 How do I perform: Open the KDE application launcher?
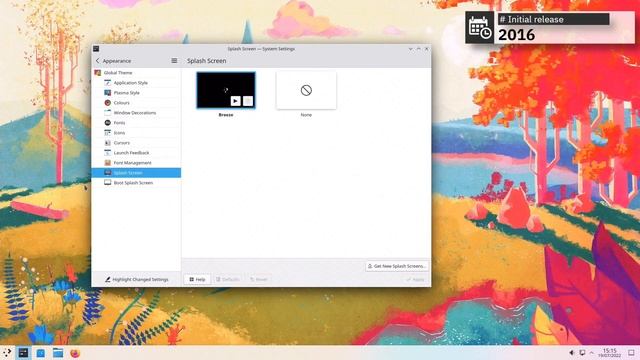click(x=7, y=353)
